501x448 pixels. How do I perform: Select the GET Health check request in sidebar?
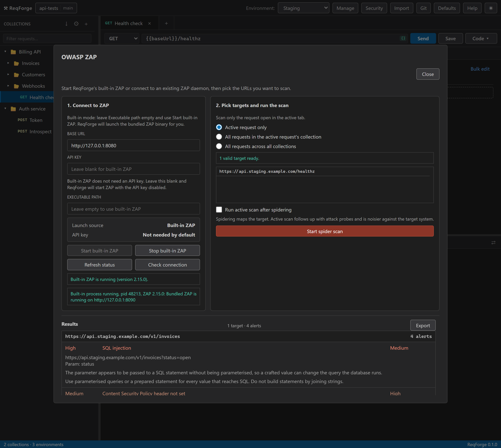coord(27,97)
